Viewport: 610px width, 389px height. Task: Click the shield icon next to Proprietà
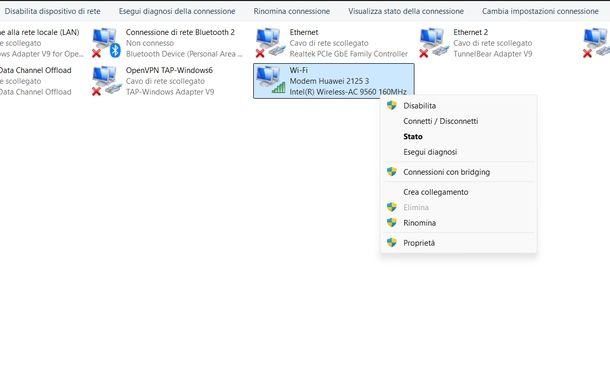pyautogui.click(x=392, y=243)
